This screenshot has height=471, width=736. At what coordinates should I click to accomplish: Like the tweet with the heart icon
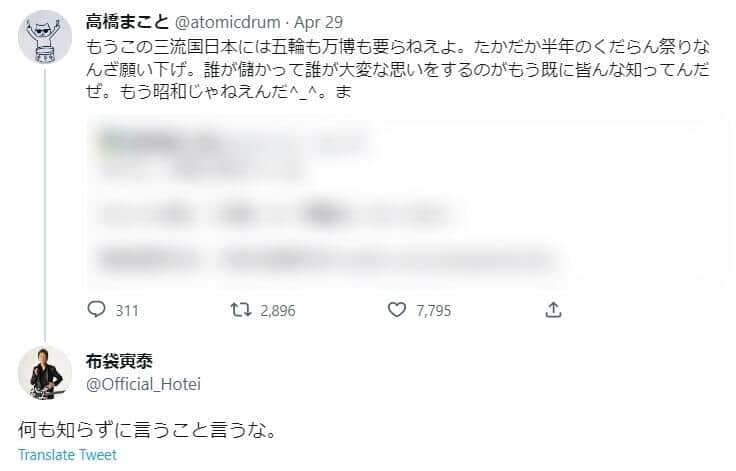397,310
